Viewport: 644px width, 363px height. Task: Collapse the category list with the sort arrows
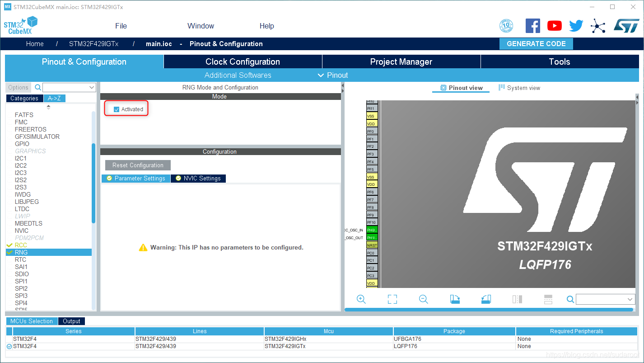pos(48,107)
